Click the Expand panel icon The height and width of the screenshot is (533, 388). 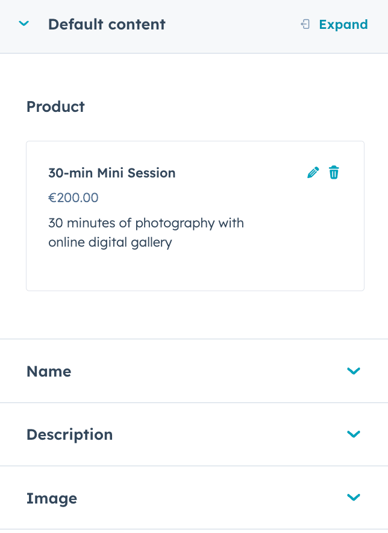pos(305,24)
